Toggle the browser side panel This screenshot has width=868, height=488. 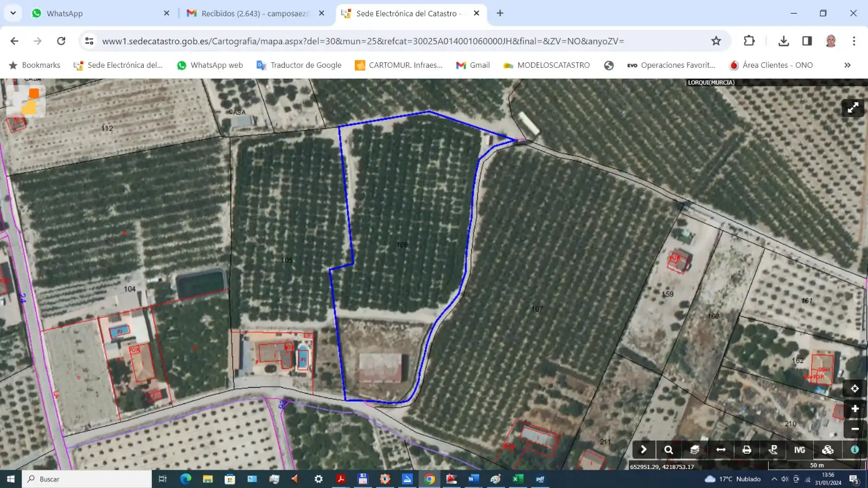coord(807,41)
